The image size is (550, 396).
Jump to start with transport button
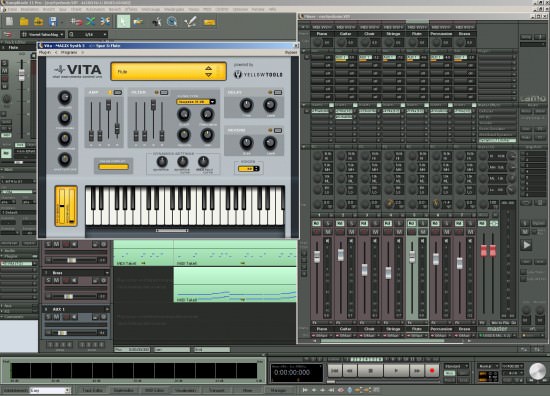pos(335,370)
